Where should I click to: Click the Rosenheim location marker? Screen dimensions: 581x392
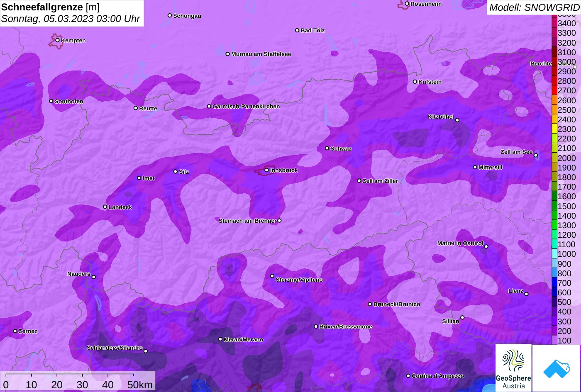tap(407, 4)
